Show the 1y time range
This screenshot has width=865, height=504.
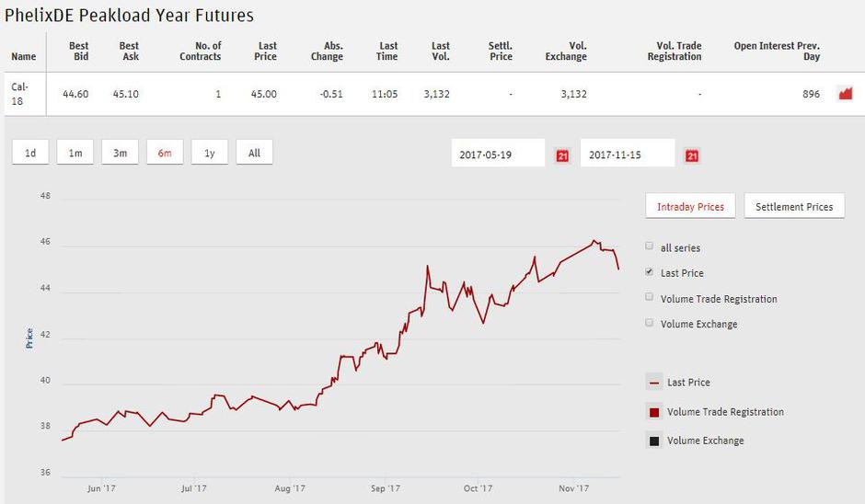point(210,153)
